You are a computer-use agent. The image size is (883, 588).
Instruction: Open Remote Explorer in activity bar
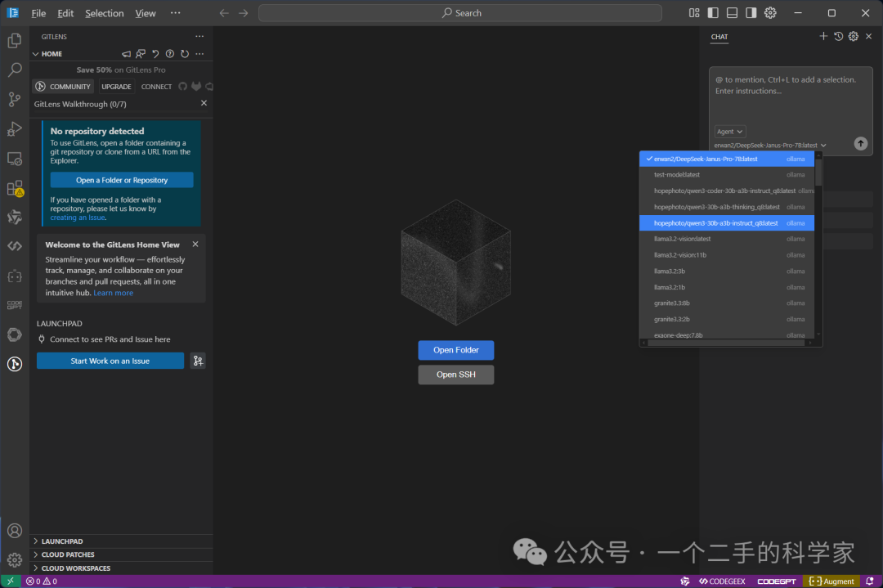coord(15,159)
